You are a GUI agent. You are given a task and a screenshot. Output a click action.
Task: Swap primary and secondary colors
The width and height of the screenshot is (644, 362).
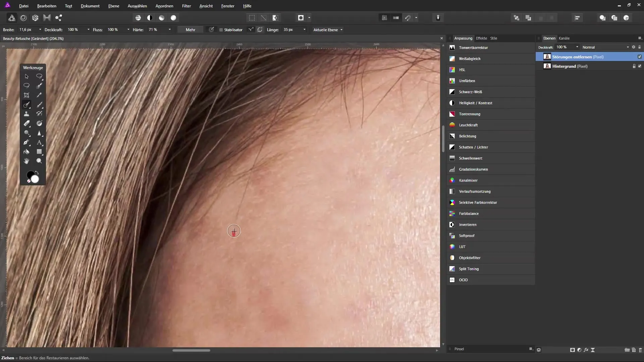pos(37,173)
